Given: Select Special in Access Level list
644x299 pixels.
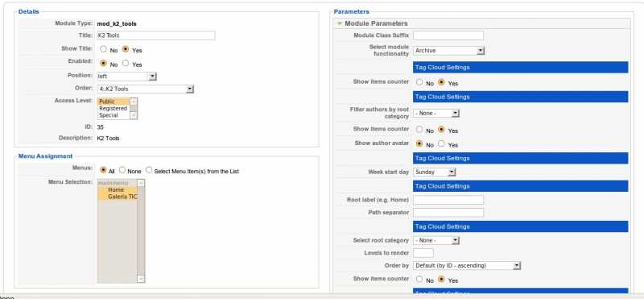Looking at the screenshot, I should coord(114,115).
